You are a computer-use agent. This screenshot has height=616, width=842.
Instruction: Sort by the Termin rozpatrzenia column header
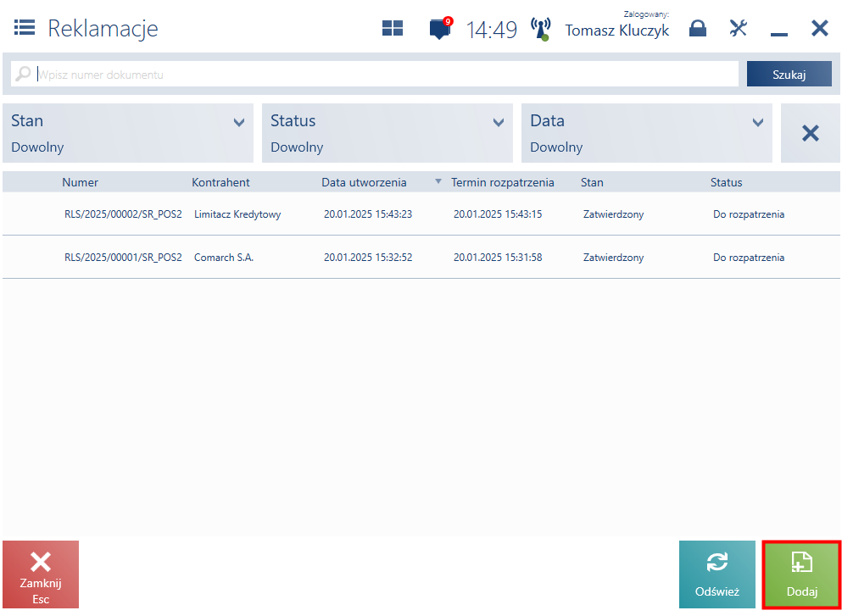503,182
